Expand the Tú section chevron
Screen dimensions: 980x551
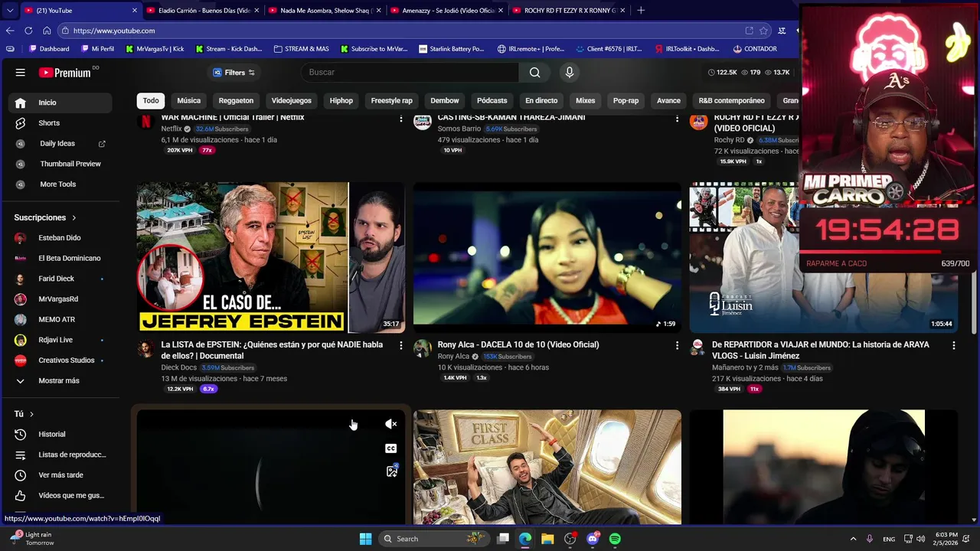[x=31, y=414]
